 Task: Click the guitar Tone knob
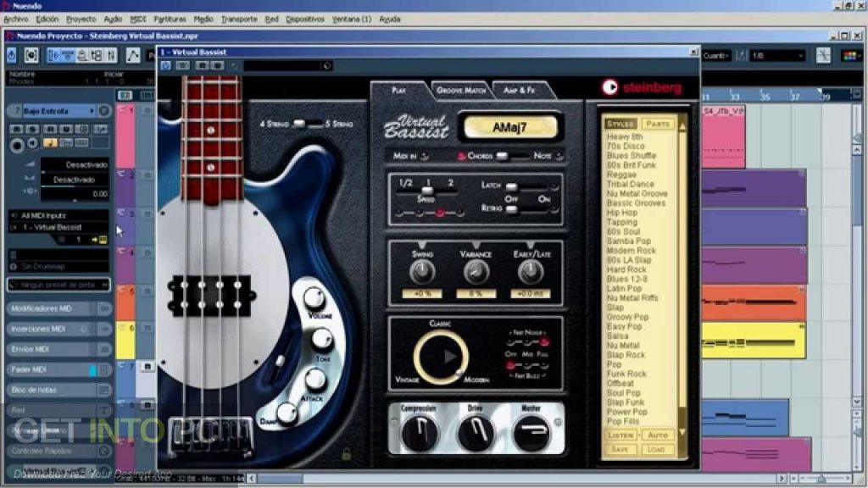point(321,339)
